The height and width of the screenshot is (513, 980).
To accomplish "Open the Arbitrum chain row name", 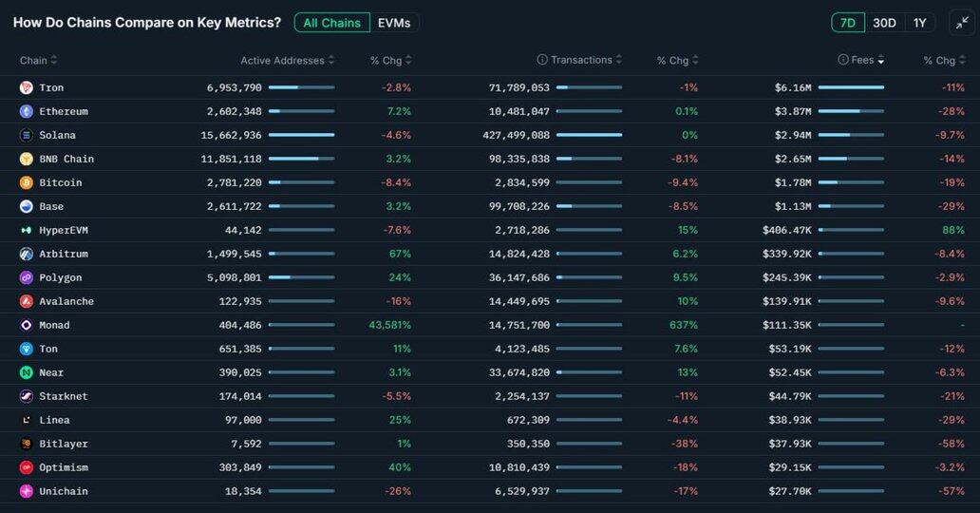I will click(63, 254).
